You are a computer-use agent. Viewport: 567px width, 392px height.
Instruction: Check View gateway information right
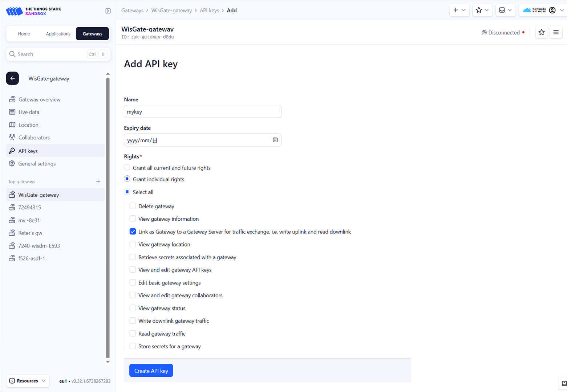[x=133, y=219]
